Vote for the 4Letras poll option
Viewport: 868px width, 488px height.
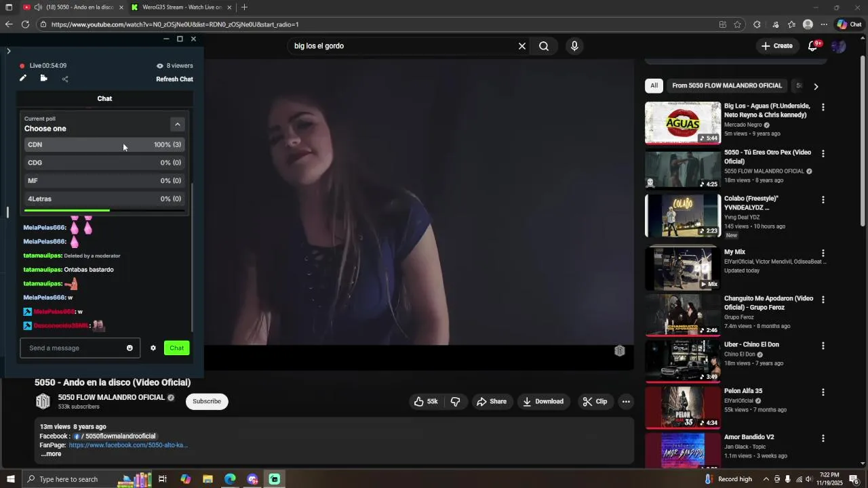pos(104,199)
